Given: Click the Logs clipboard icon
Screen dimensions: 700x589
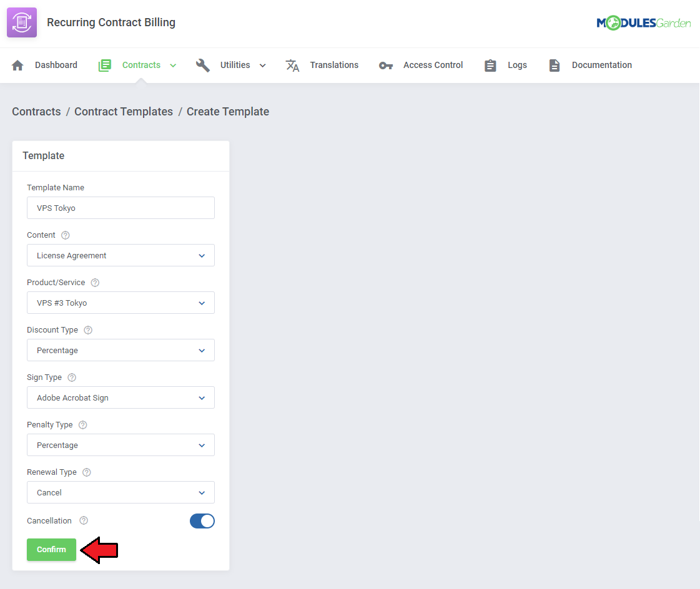Looking at the screenshot, I should [x=490, y=65].
